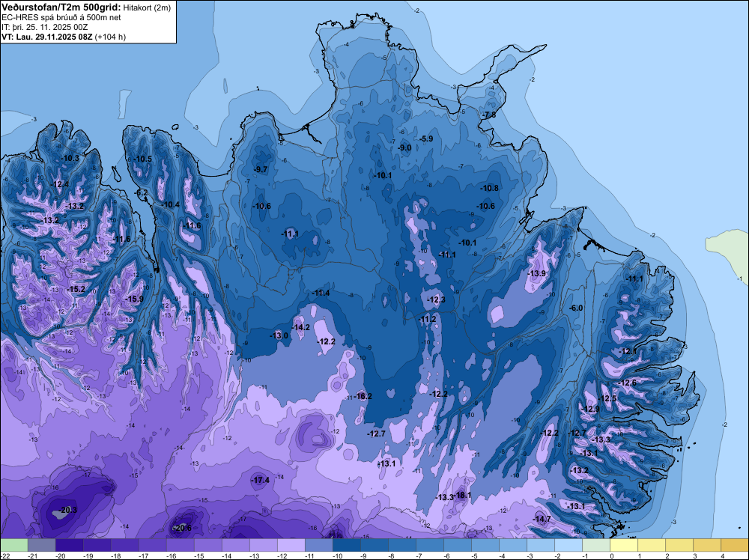
Task: Click the -12.3 temperature label
Action: pyautogui.click(x=436, y=299)
